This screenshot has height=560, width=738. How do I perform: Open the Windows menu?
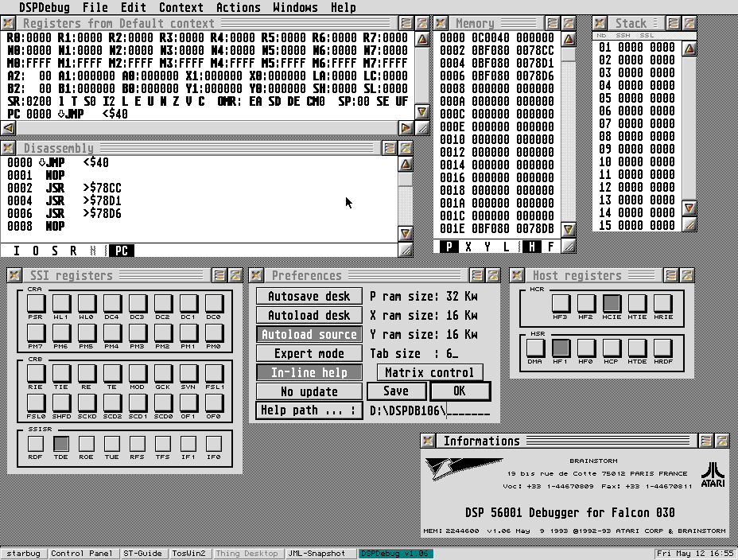point(295,7)
